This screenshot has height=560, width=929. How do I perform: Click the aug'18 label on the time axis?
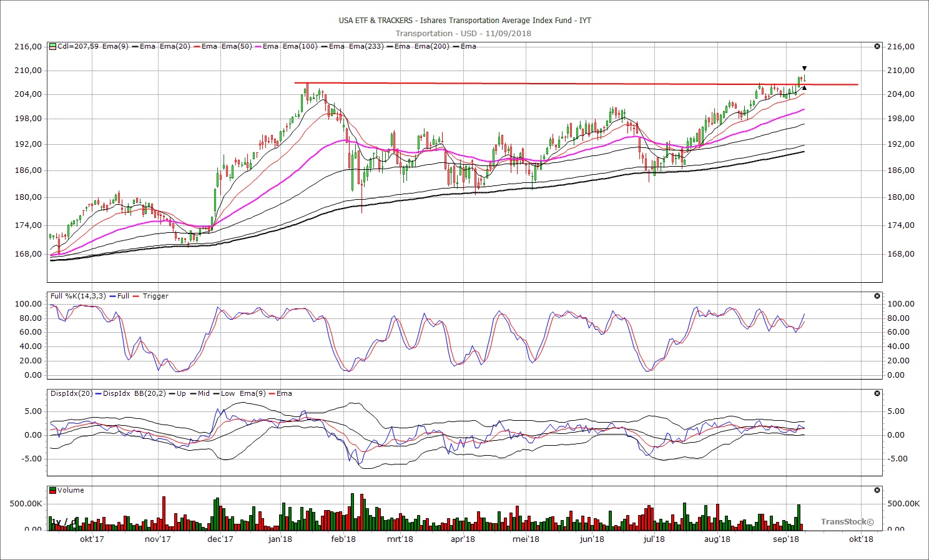point(717,539)
